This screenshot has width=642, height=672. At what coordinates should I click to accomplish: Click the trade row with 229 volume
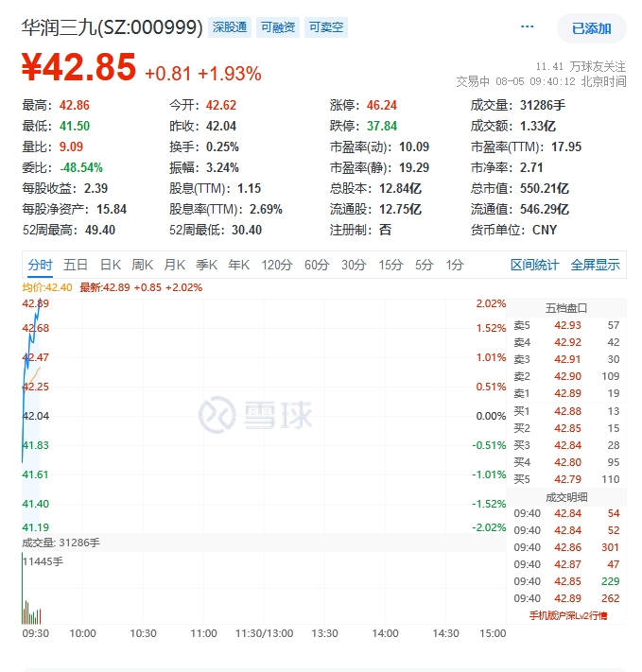(x=566, y=581)
